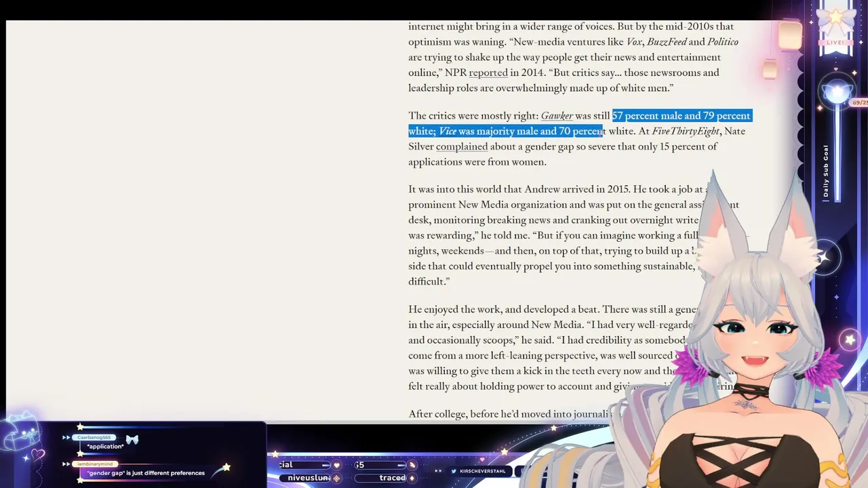
Task: Click the feather icon beside the '65' counter
Action: 412,465
